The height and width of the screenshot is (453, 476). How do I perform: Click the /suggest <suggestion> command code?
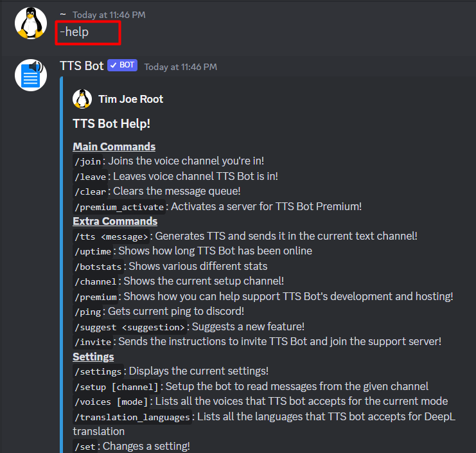coord(130,327)
